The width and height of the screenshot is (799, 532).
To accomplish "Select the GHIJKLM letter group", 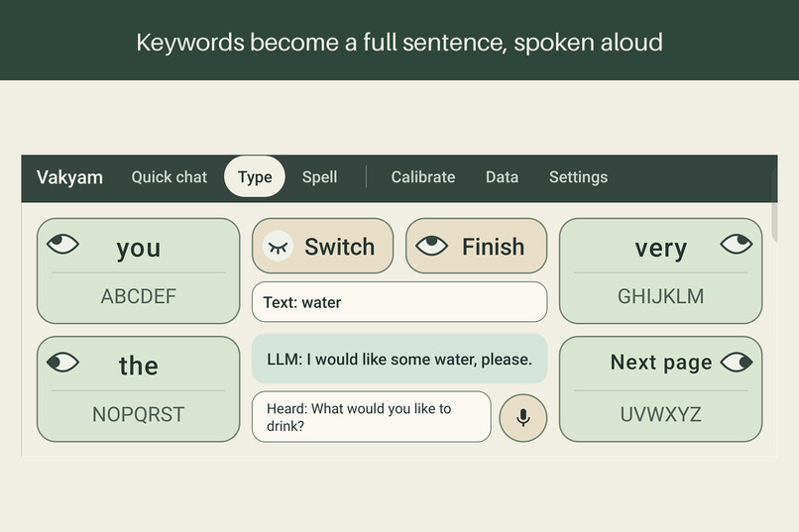I will [661, 296].
